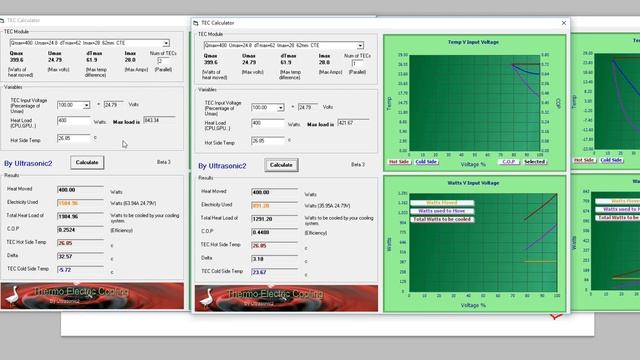Click the TEC Cold Side Temp value 23.67

click(x=274, y=272)
